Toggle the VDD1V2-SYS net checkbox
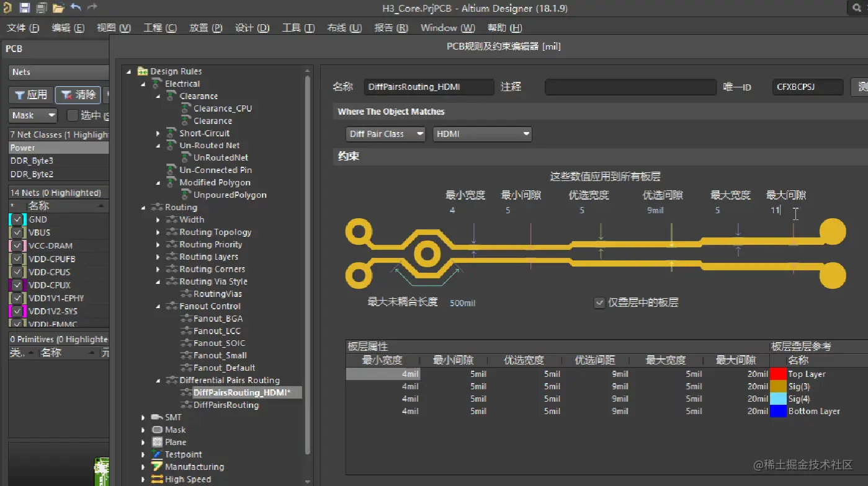This screenshot has width=868, height=486. [17, 311]
